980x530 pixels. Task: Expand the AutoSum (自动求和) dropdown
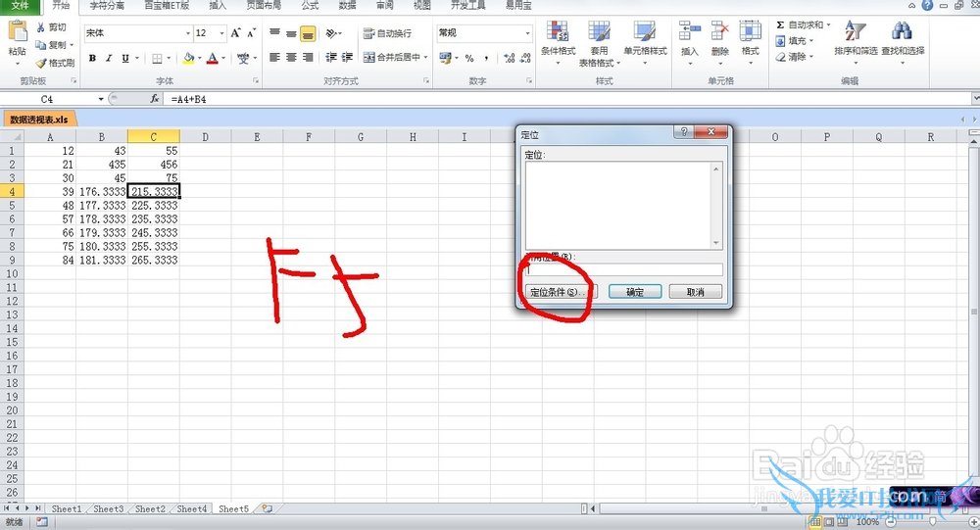pos(829,25)
